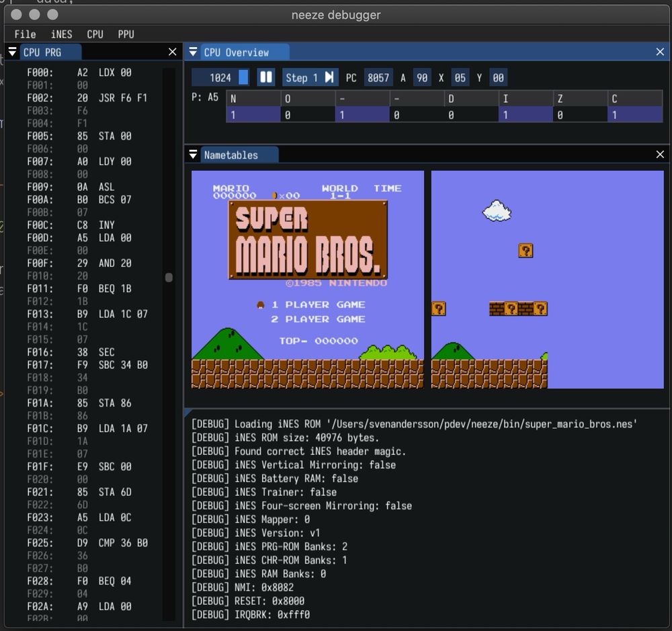Image resolution: width=672 pixels, height=631 pixels.
Task: Click the log line 'iNES Mapper: 0'
Action: pyautogui.click(x=250, y=519)
